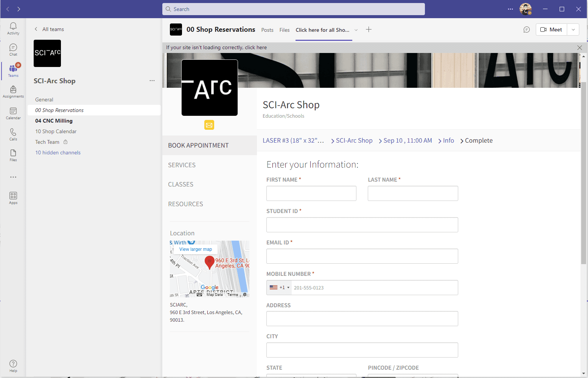Add a new tab to channel
The width and height of the screenshot is (588, 378).
369,30
